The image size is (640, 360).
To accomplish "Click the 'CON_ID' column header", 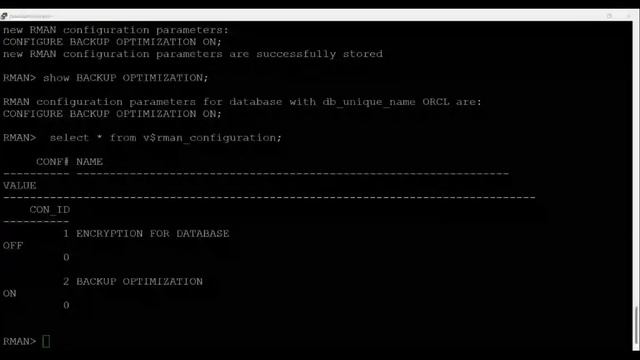I will click(x=49, y=210).
